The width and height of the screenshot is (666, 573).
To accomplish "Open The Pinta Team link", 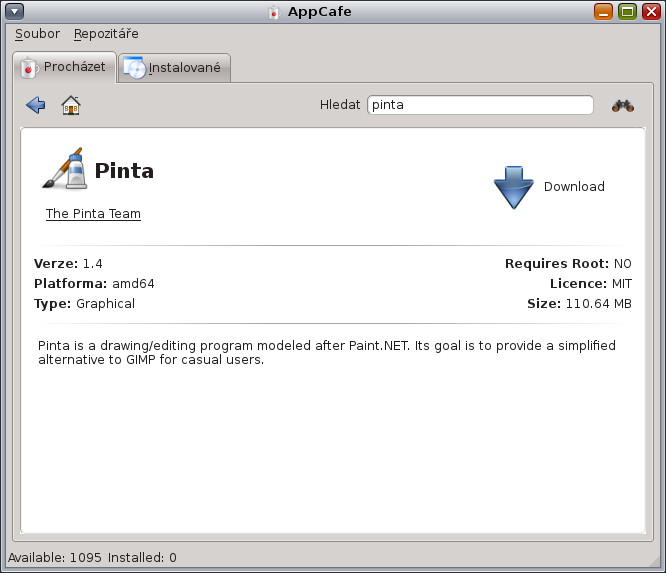I will point(93,214).
